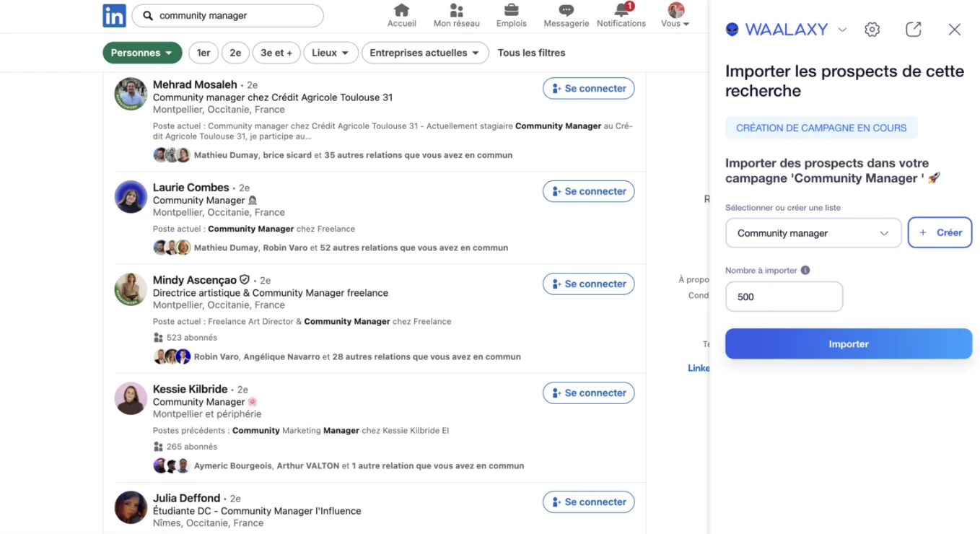Image resolution: width=980 pixels, height=534 pixels.
Task: Connect with Kessie Kilbride
Action: click(x=589, y=393)
